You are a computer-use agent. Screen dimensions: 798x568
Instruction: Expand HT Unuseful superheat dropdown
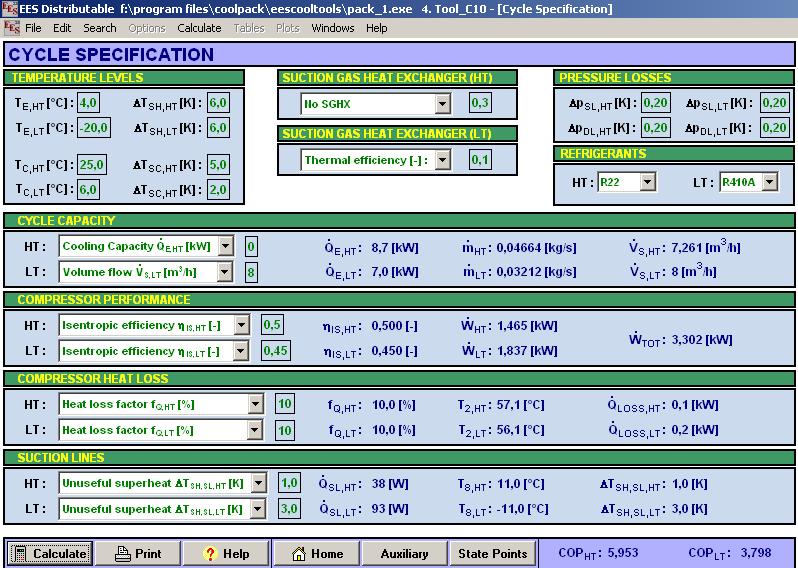(259, 483)
